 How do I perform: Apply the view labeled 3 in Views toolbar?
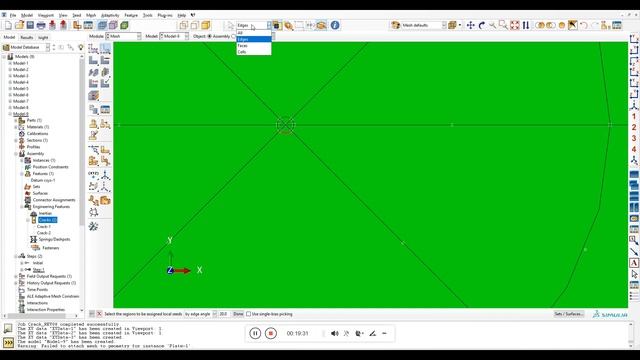click(x=634, y=139)
